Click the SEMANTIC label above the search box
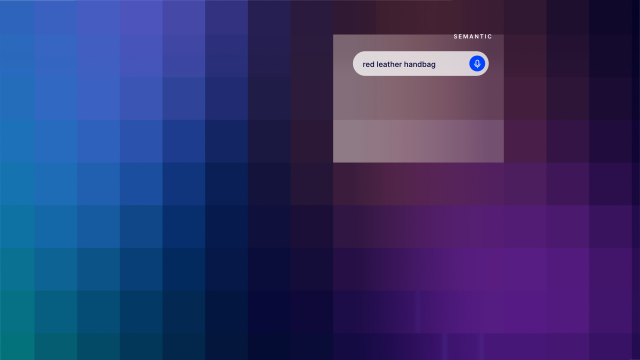This screenshot has height=360, width=640. [x=473, y=37]
